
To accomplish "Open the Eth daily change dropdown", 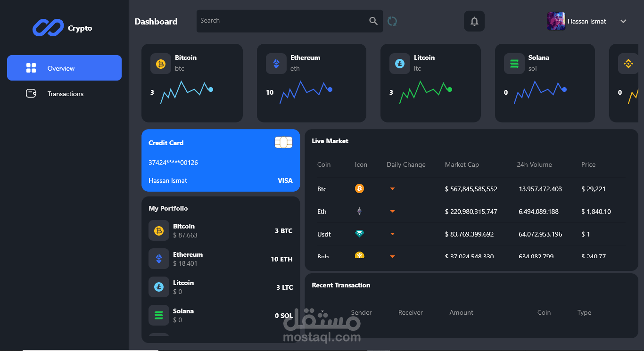I will coord(392,211).
